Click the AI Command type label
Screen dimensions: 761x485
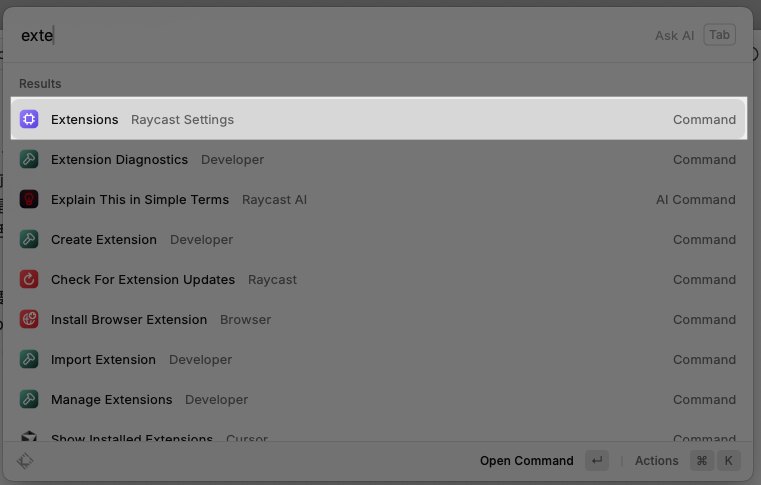point(695,200)
